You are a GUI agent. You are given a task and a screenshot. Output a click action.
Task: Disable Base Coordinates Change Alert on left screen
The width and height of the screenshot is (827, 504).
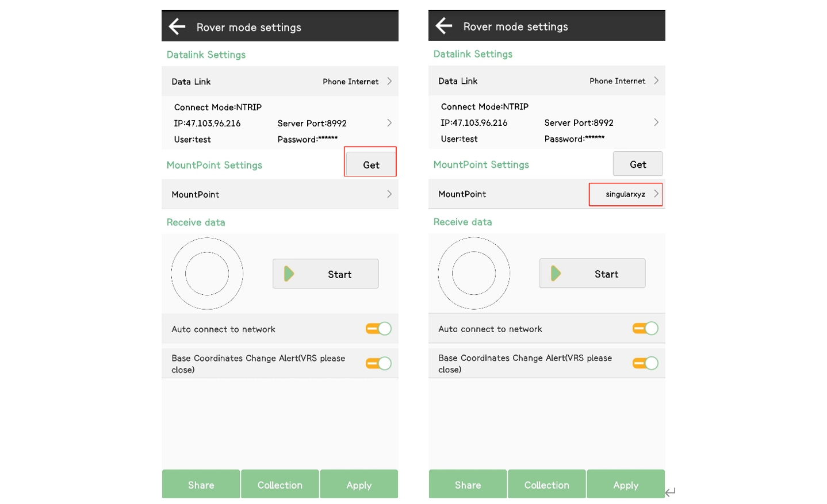point(378,363)
